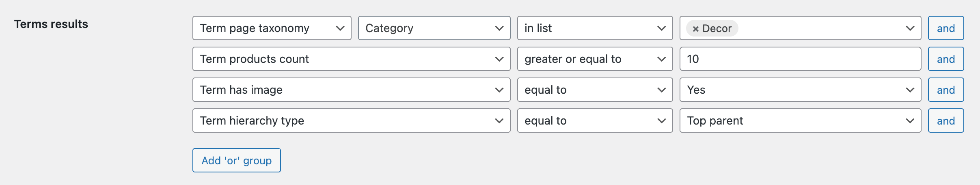This screenshot has height=185, width=980.
Task: Click 'and' button in Term has image row
Action: (x=945, y=90)
